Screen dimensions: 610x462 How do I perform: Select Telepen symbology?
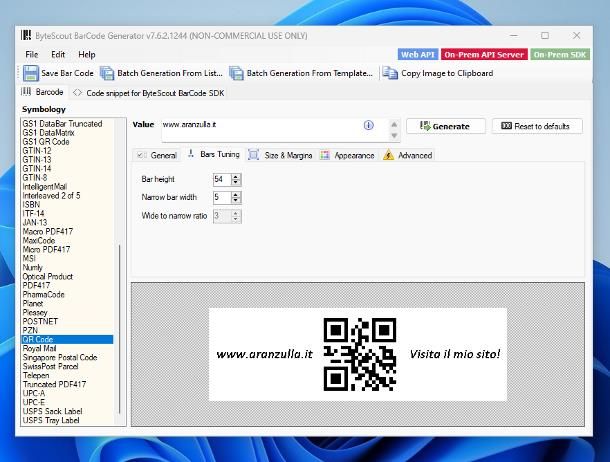point(36,375)
